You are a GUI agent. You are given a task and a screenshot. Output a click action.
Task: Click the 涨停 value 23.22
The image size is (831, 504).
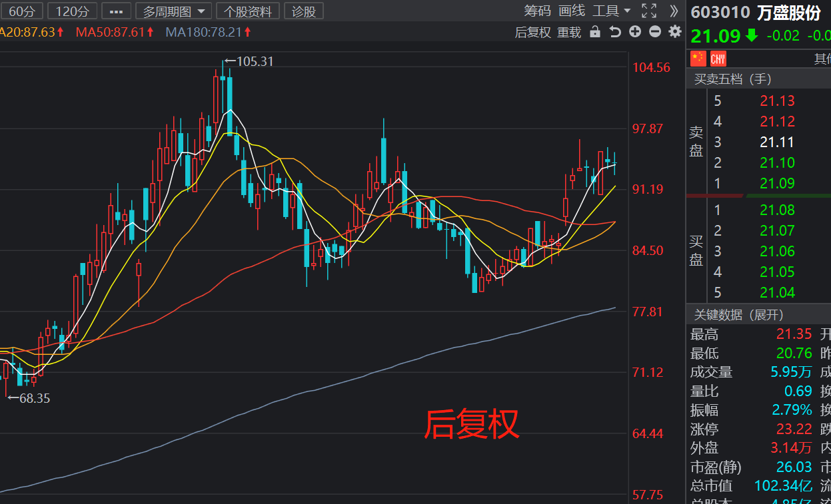click(794, 429)
